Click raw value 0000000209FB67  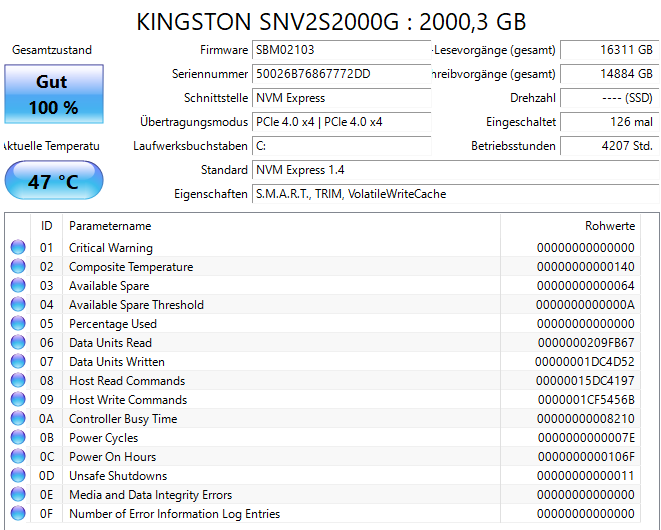(586, 343)
